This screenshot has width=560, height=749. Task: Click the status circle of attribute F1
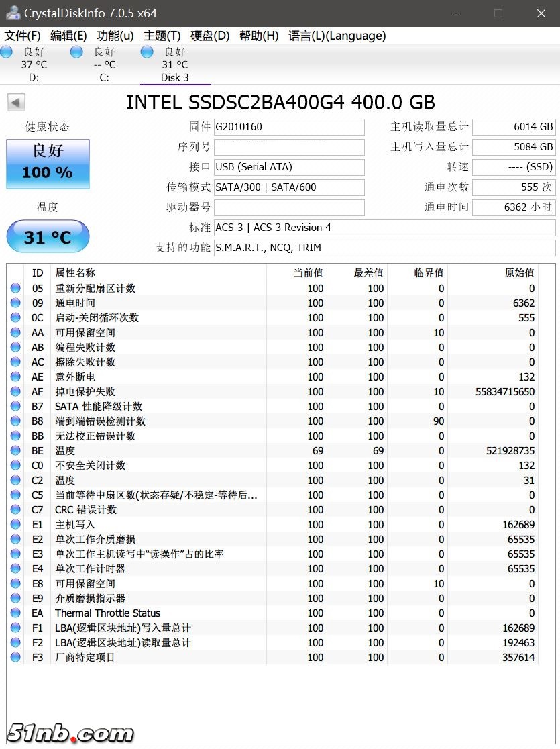(15, 628)
